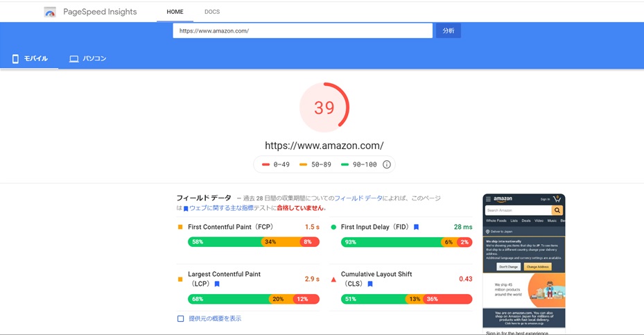Click the URL input field containing amazon.com
644x335 pixels.
[x=302, y=31]
